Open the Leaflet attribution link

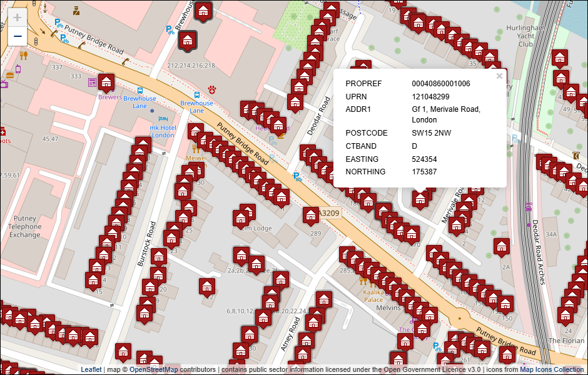pyautogui.click(x=91, y=369)
